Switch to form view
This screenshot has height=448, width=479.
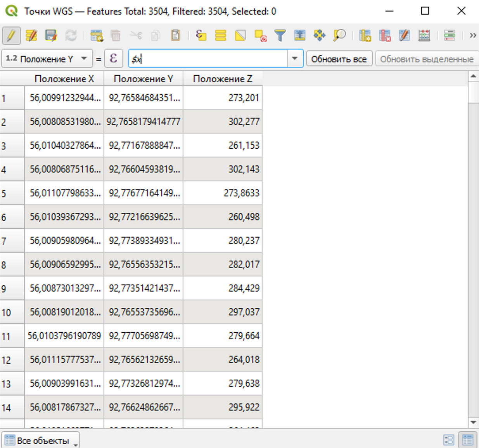[448, 440]
